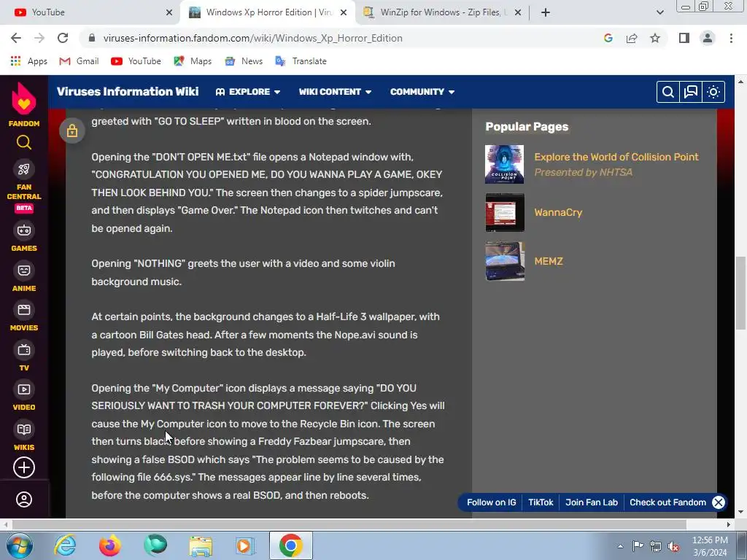Click the vertical page scrollbar thumb
Screen dimensions: 747x560
[x=740, y=293]
